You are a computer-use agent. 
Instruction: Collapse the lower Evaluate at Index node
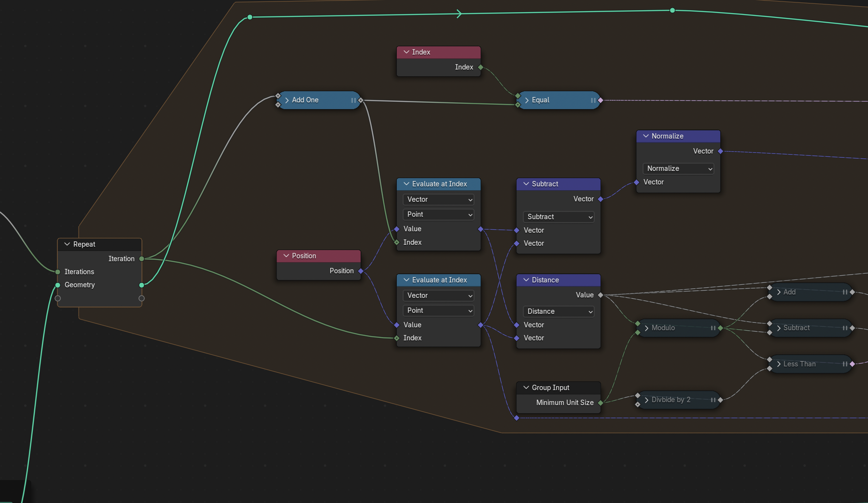[x=406, y=280]
